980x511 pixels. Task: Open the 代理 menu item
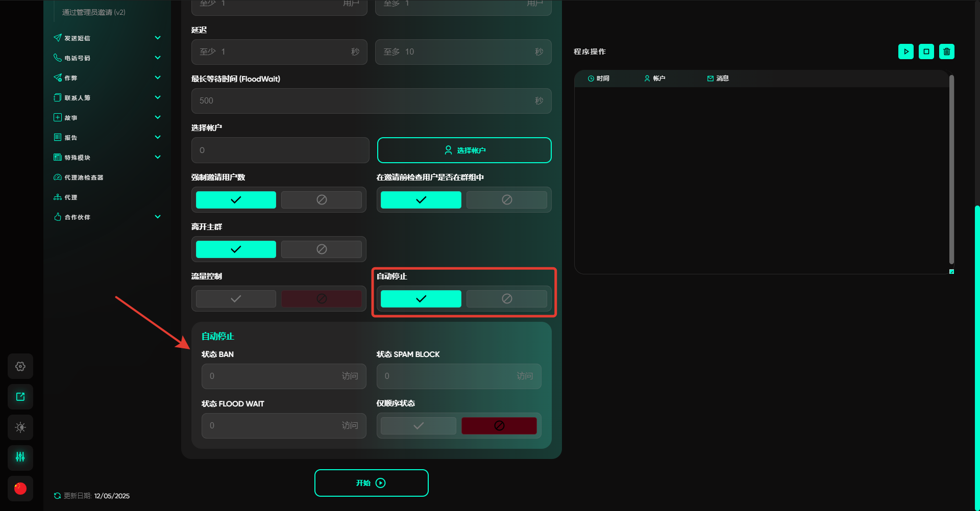70,197
